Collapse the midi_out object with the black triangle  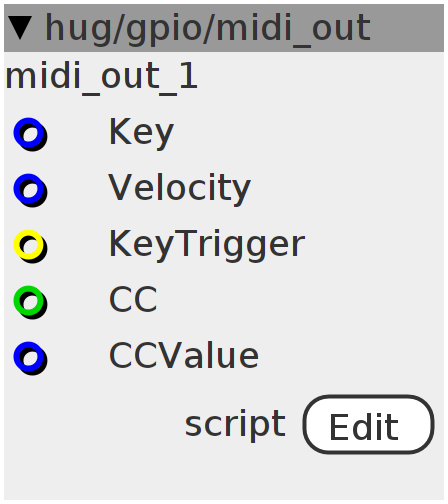[20, 28]
